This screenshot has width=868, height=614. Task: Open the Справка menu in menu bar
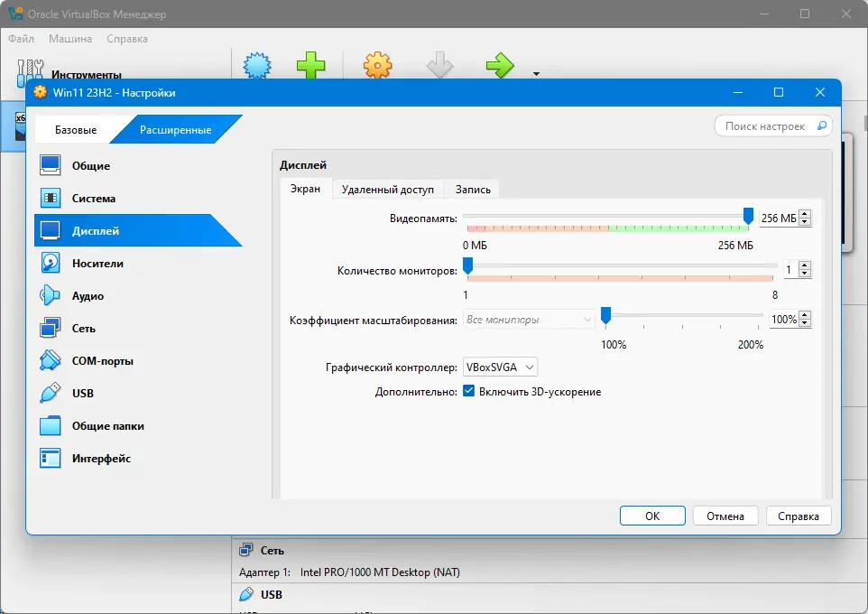click(127, 38)
